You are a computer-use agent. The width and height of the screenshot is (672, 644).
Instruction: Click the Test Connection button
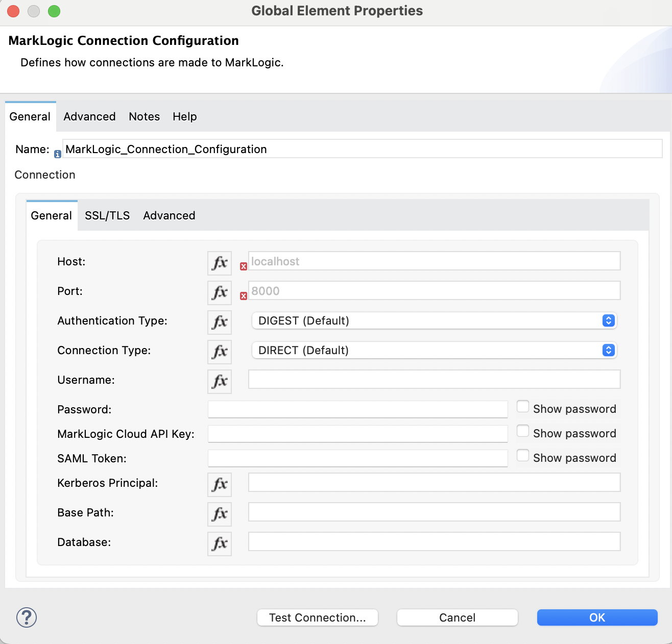pyautogui.click(x=317, y=617)
